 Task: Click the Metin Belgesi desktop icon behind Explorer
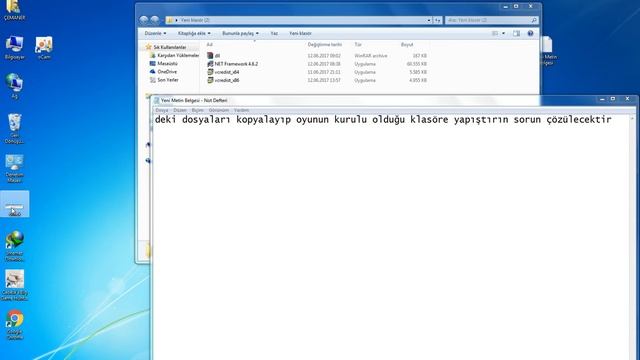549,51
